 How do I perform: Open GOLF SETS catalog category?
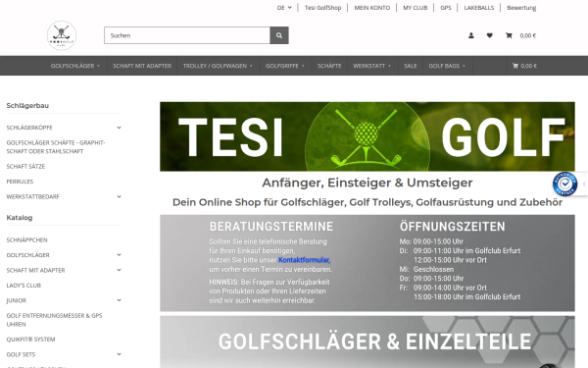click(x=21, y=354)
